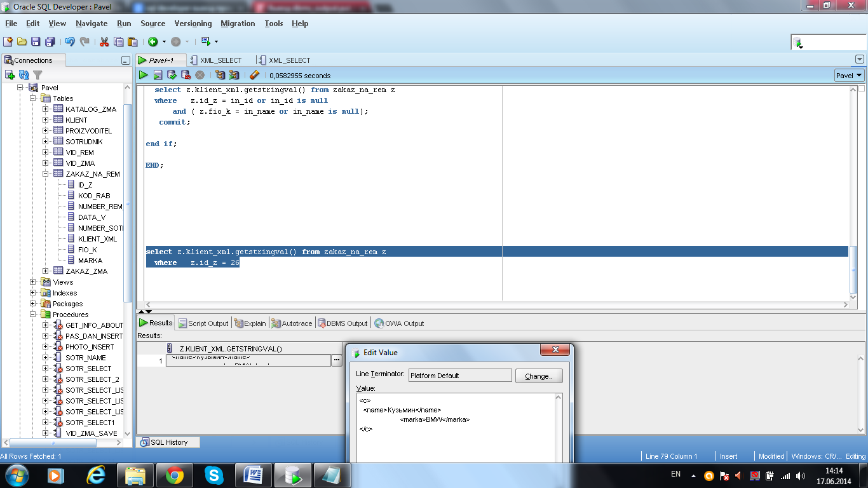Expand the KLIENT table node
The height and width of the screenshot is (488, 868).
click(x=46, y=120)
